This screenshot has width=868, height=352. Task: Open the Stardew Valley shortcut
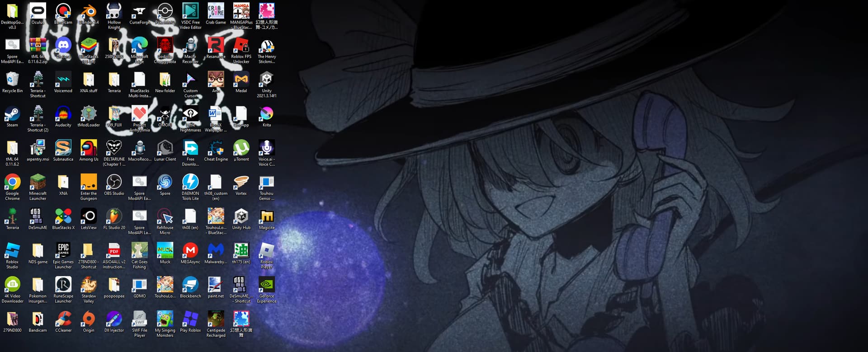pyautogui.click(x=89, y=285)
